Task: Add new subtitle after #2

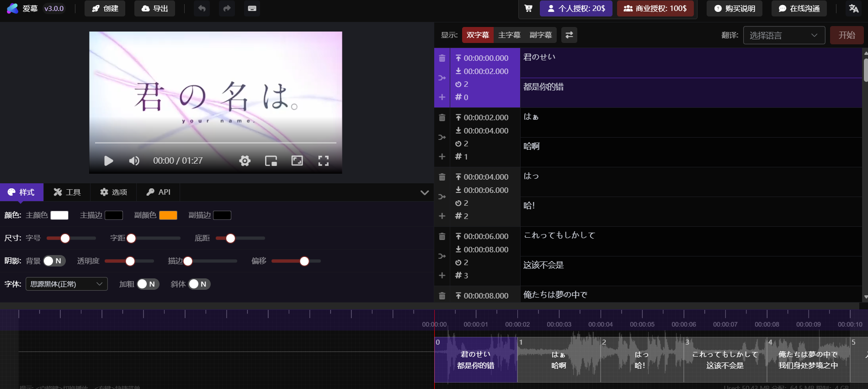Action: (442, 216)
